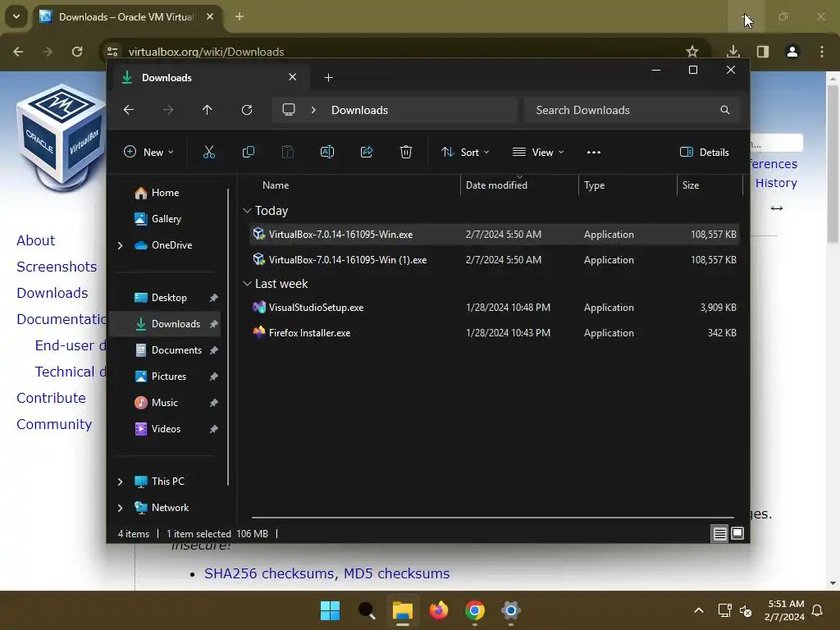Click the Search Downloads input field
This screenshot has height=630, width=840.
coord(632,110)
